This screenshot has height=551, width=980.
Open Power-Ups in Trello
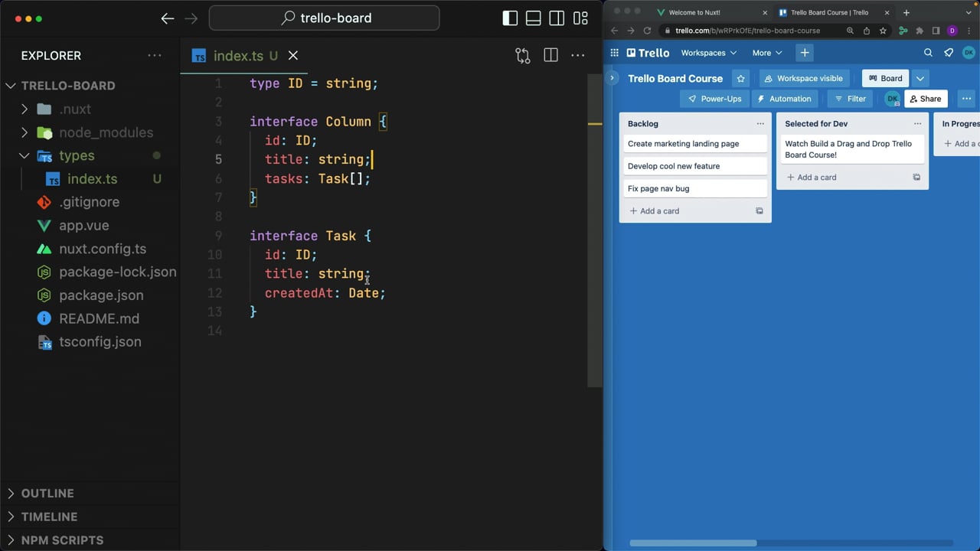pos(714,99)
